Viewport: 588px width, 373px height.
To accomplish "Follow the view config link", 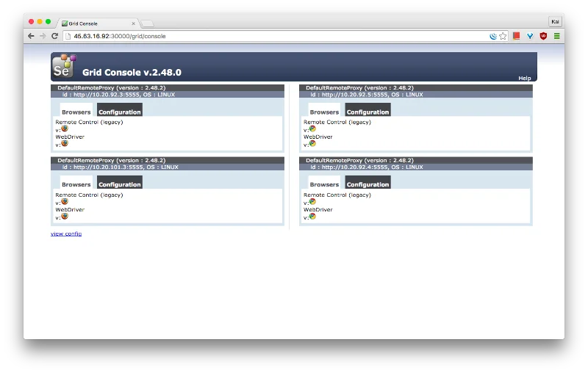I will tap(66, 233).
